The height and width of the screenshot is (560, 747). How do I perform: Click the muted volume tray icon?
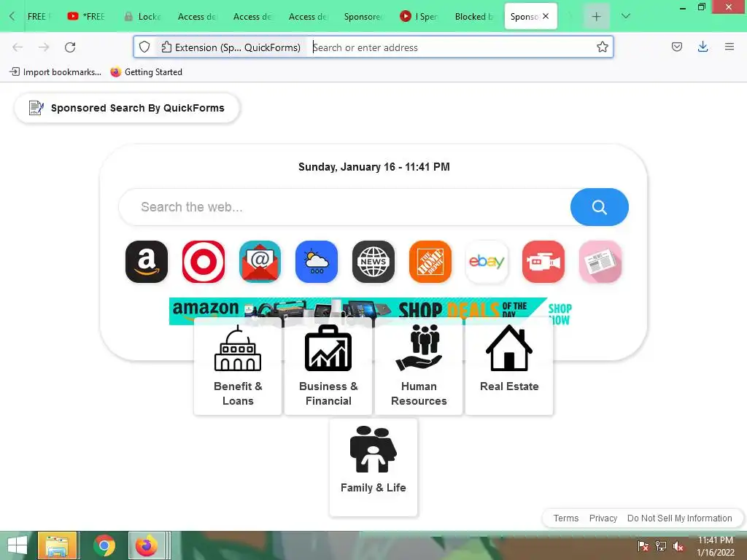coord(678,546)
